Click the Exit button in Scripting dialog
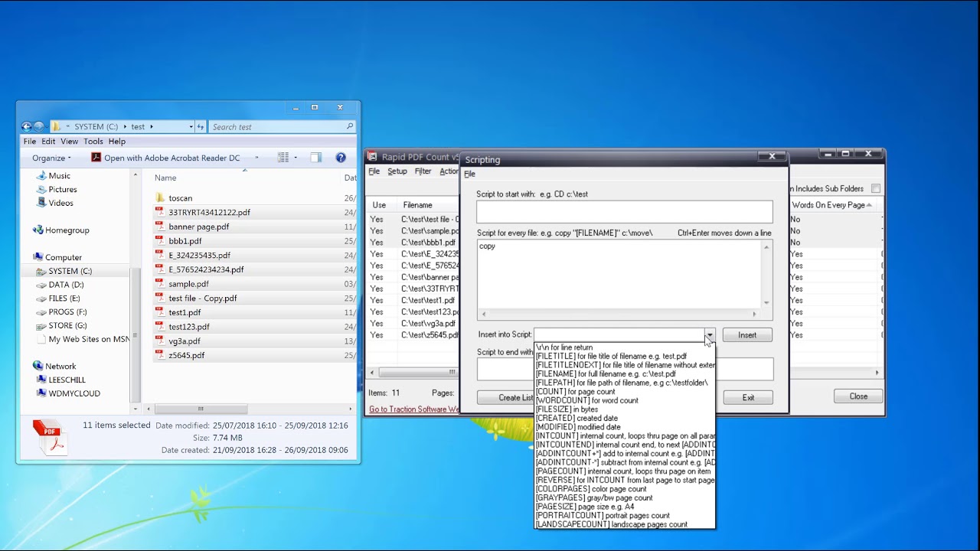This screenshot has width=980, height=551. (x=748, y=398)
